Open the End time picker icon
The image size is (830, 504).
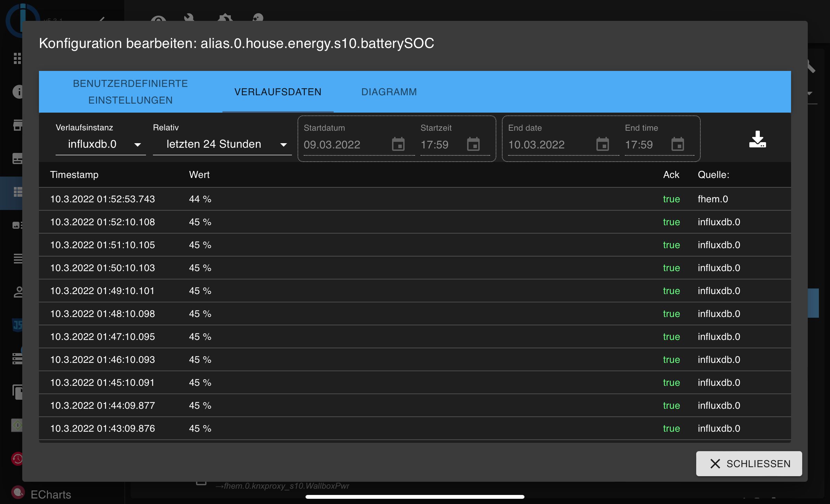click(x=678, y=144)
